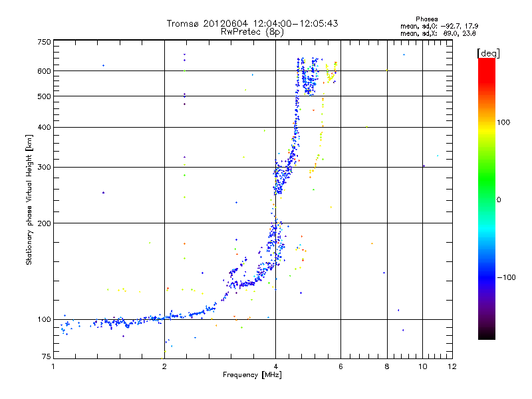
Task: Click the x-axis tick label '4'
Action: pos(275,366)
